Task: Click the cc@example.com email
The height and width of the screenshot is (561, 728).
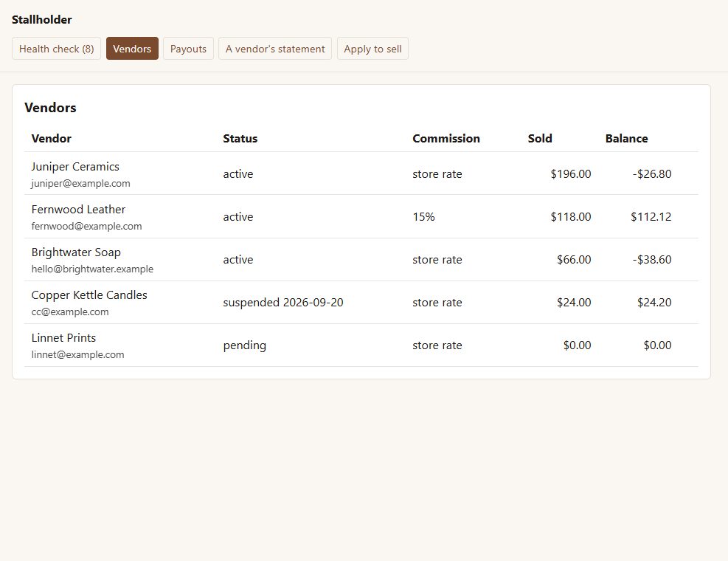Action: pyautogui.click(x=70, y=312)
